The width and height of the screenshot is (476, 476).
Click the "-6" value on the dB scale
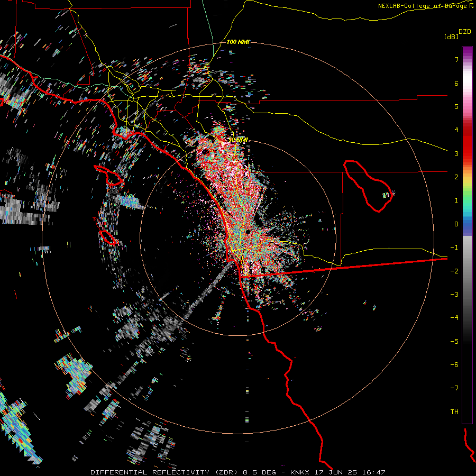[x=454, y=365]
